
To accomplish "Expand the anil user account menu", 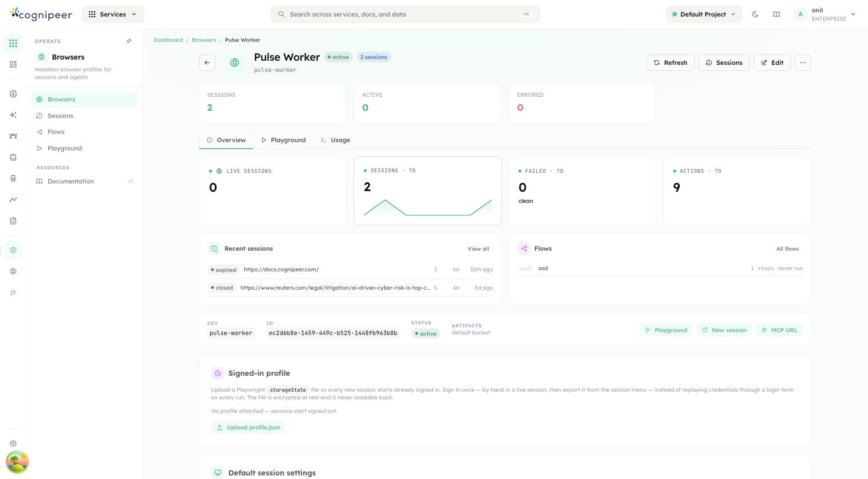I will [x=824, y=14].
